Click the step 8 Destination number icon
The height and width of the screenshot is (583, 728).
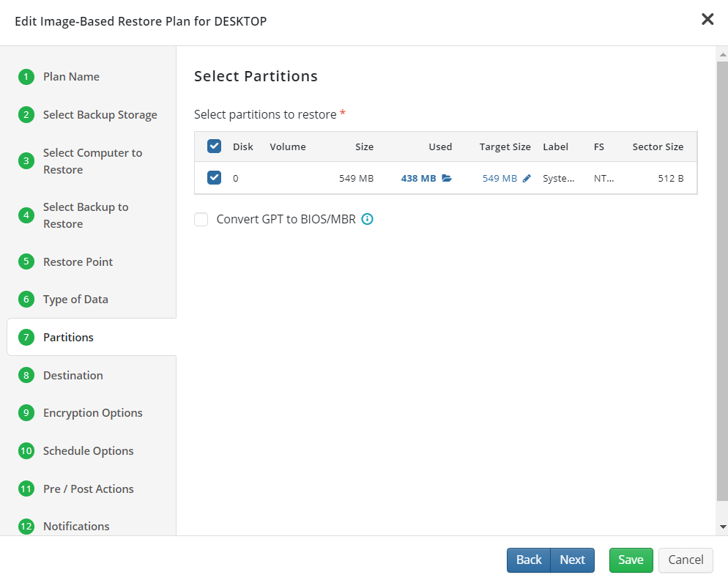pyautogui.click(x=26, y=375)
